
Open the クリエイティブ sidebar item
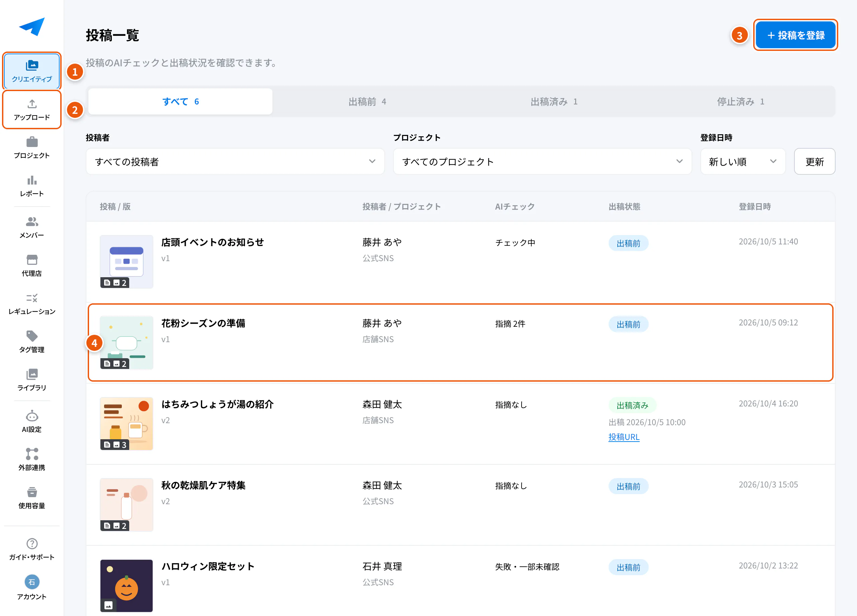(x=32, y=71)
